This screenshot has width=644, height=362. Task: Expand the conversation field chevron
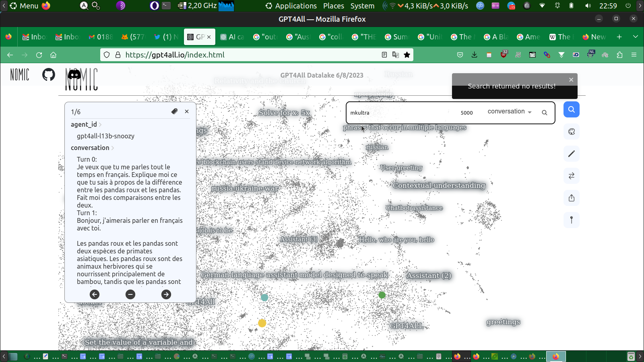point(113,148)
